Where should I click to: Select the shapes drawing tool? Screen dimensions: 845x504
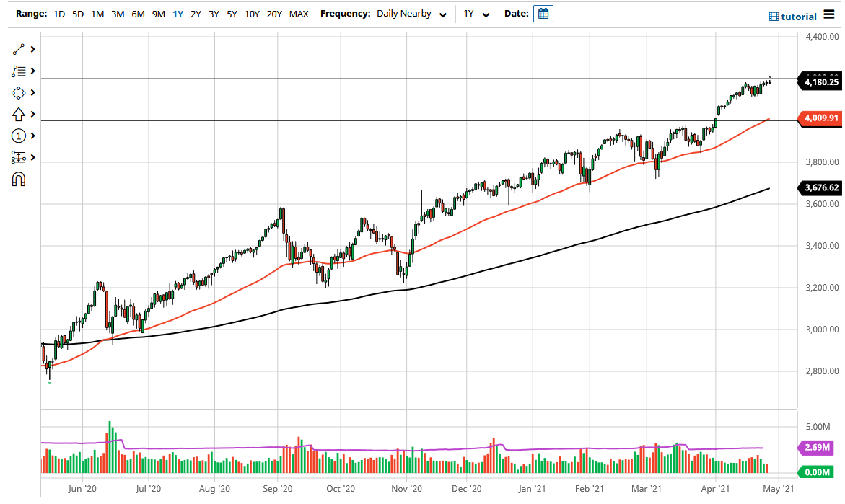pos(19,92)
